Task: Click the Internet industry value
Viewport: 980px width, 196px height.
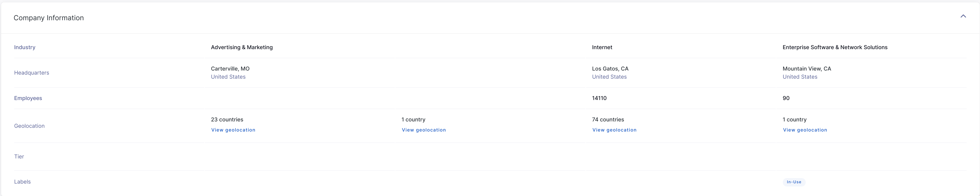Action: 602,47
